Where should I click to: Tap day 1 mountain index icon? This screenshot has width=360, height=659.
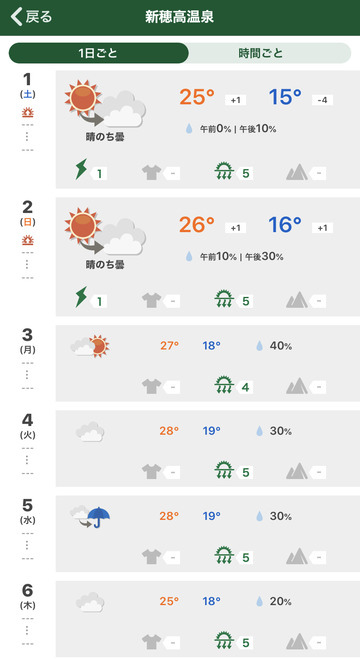click(297, 172)
